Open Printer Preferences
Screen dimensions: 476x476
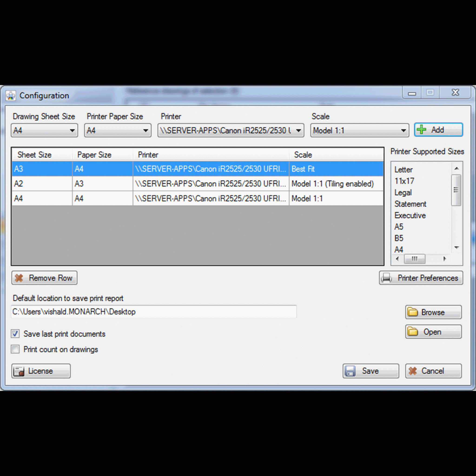click(421, 278)
